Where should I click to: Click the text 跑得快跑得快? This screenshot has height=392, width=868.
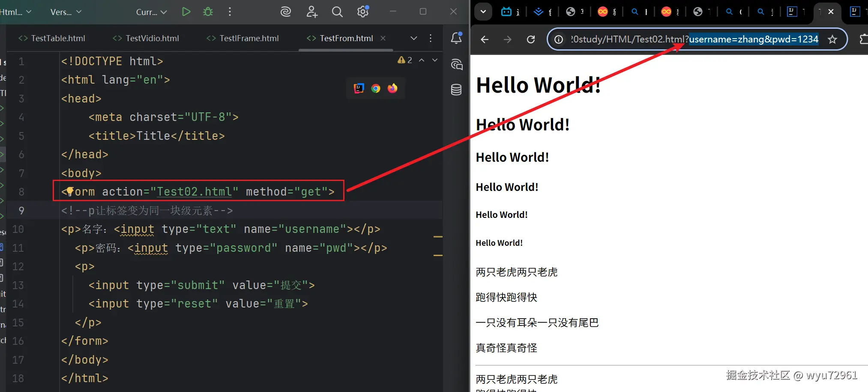[506, 297]
